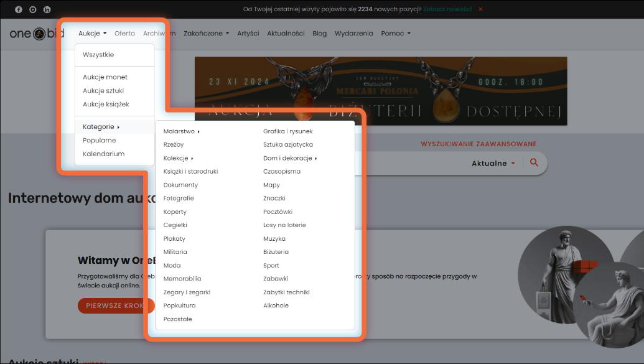Viewport: 644px width, 364px height.
Task: Choose the Czasopisma category
Action: click(282, 171)
